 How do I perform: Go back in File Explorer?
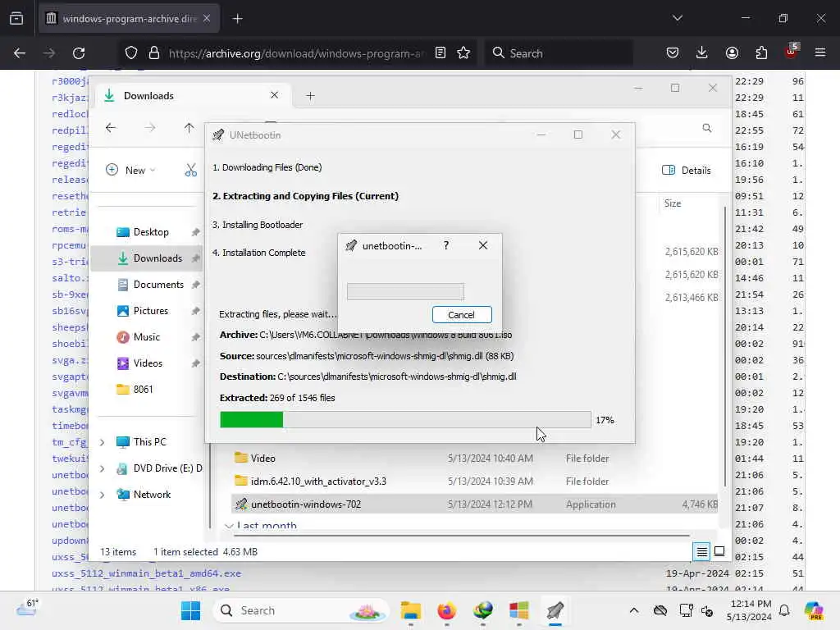(111, 127)
